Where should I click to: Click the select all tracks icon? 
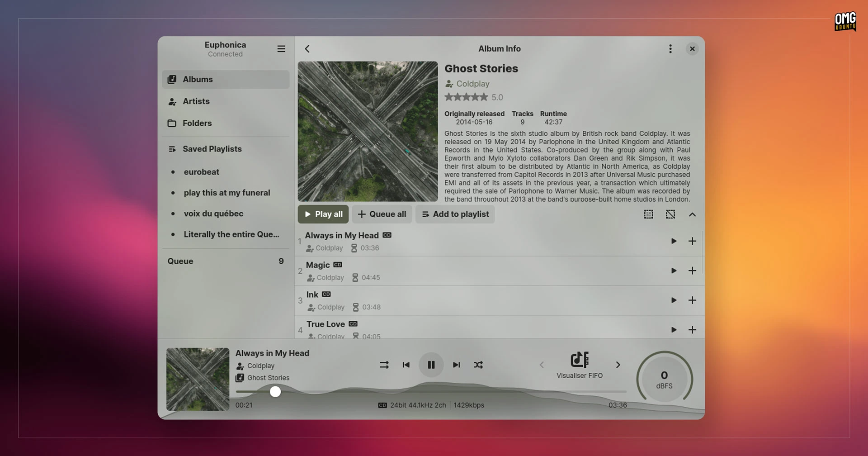[x=648, y=214]
